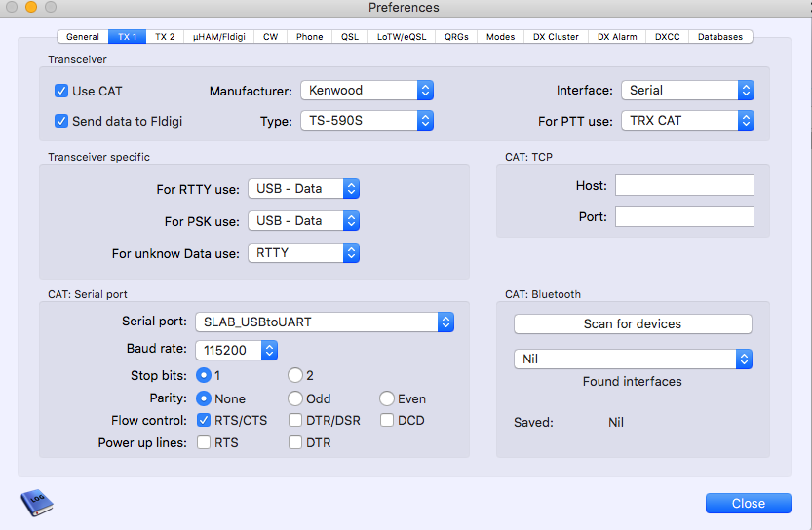Image resolution: width=812 pixels, height=530 pixels.
Task: Enable RTS power up line
Action: [204, 442]
